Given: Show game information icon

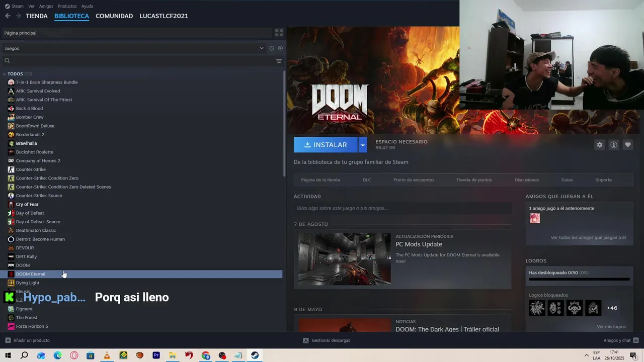Looking at the screenshot, I should click(x=613, y=145).
